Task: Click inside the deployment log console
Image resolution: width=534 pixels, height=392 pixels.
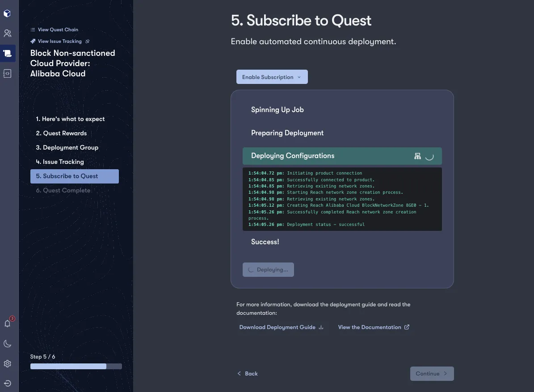Action: click(342, 199)
